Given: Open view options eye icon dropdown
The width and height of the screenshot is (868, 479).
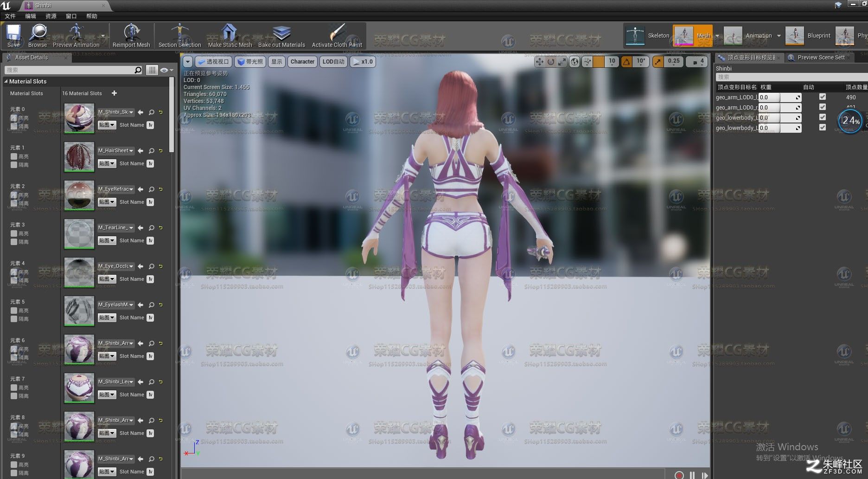Looking at the screenshot, I should [x=166, y=70].
